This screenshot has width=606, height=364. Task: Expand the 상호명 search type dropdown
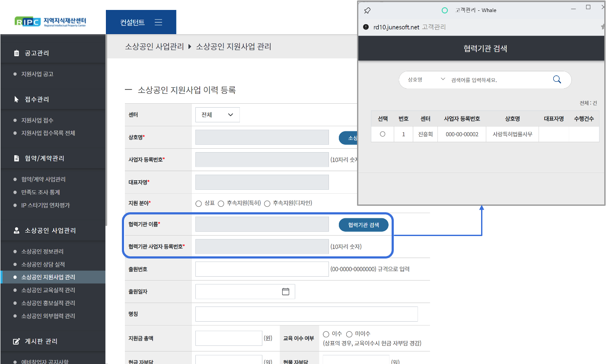(426, 80)
